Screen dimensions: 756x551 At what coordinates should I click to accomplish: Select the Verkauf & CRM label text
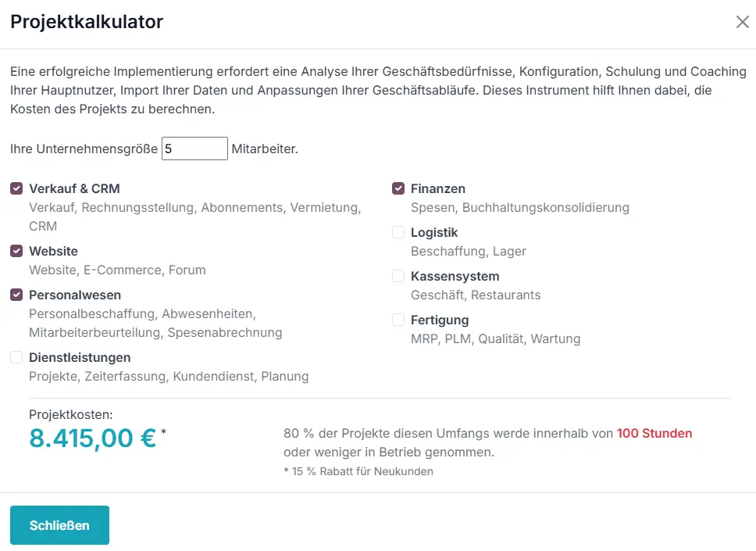tap(74, 188)
